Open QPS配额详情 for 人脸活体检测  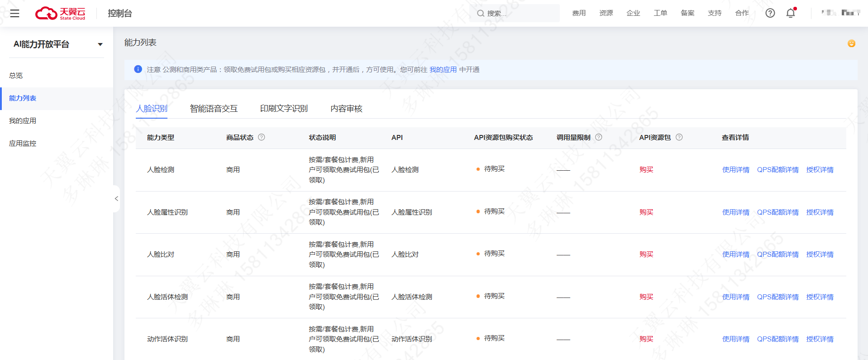(778, 297)
